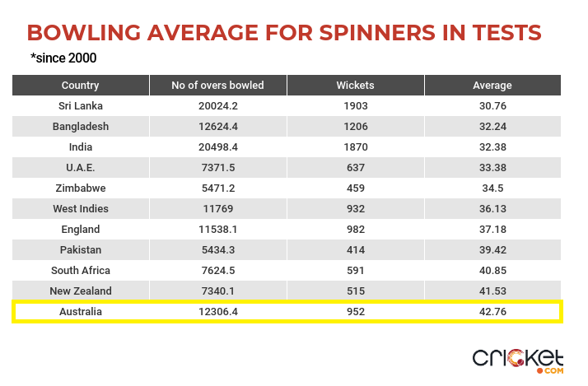Click South Africa's average 40.85
The height and width of the screenshot is (386, 588).
pyautogui.click(x=492, y=271)
